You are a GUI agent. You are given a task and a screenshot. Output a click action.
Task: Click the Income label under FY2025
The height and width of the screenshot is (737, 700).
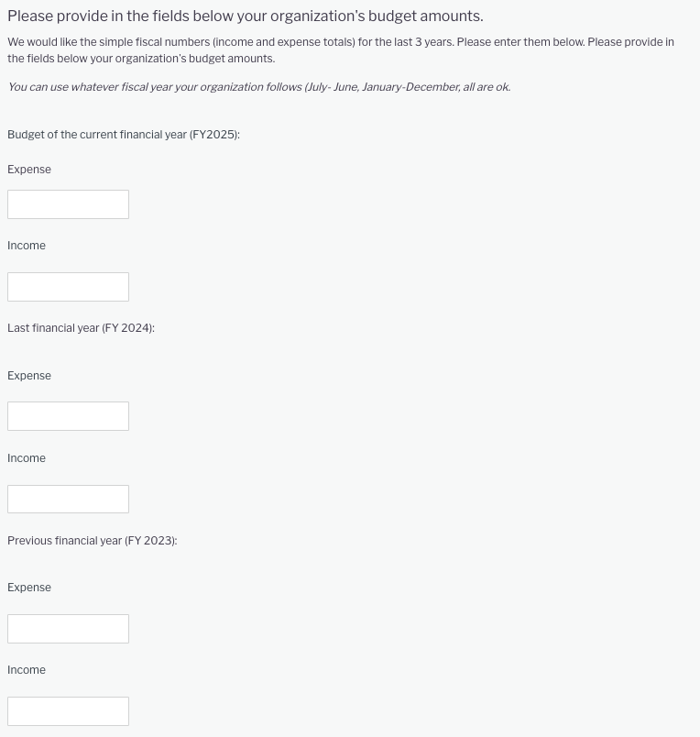[27, 246]
